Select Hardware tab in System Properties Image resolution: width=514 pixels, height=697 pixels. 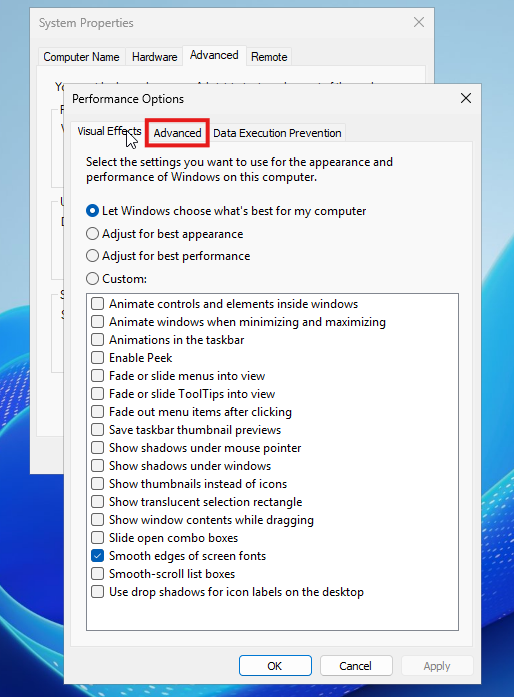tap(154, 57)
